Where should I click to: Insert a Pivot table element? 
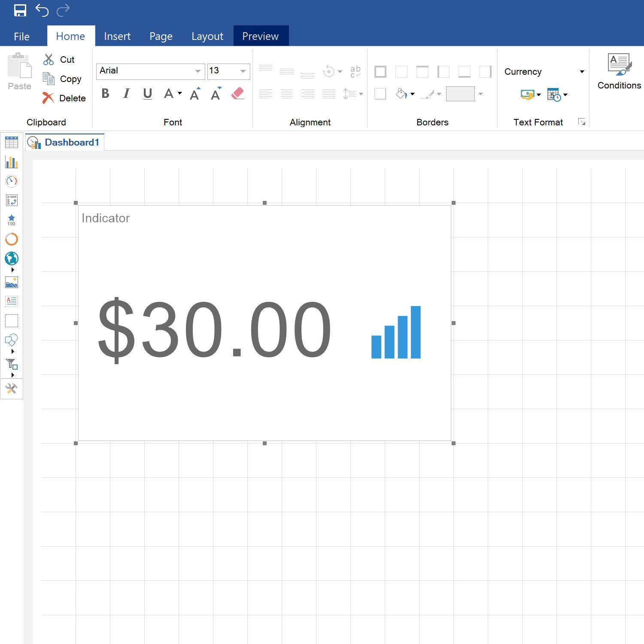[12, 200]
